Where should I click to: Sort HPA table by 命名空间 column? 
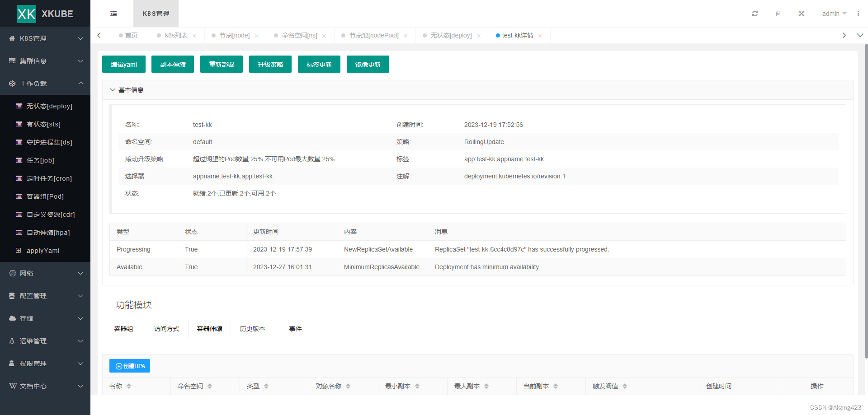pos(210,386)
